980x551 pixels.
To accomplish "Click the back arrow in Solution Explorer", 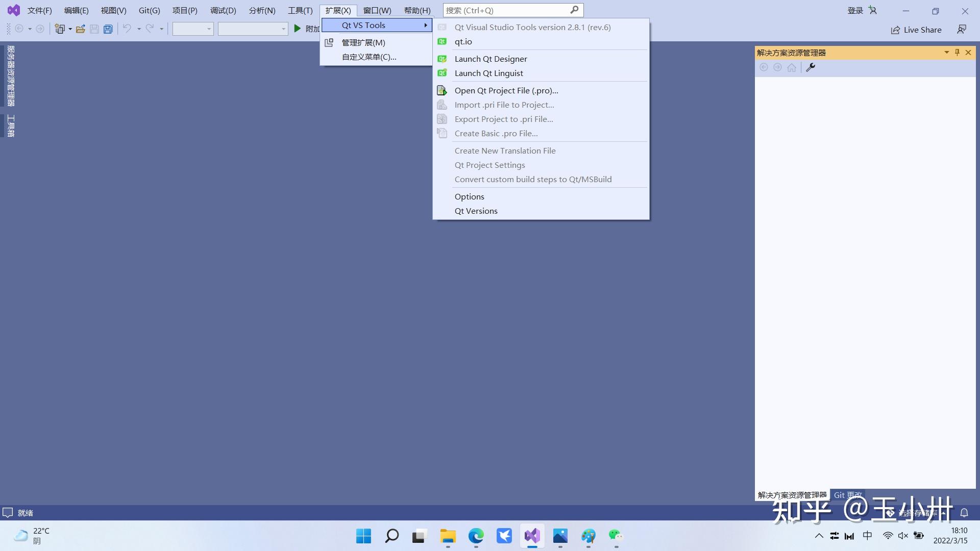I will 764,67.
